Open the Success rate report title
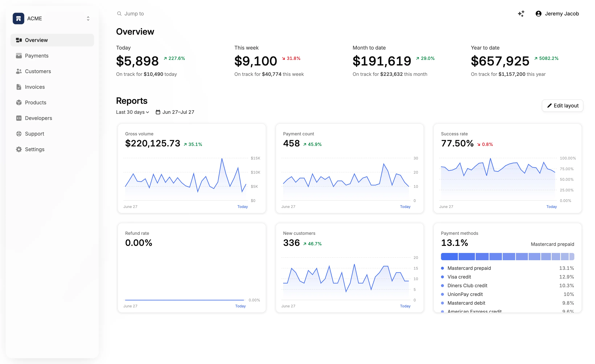 454,134
